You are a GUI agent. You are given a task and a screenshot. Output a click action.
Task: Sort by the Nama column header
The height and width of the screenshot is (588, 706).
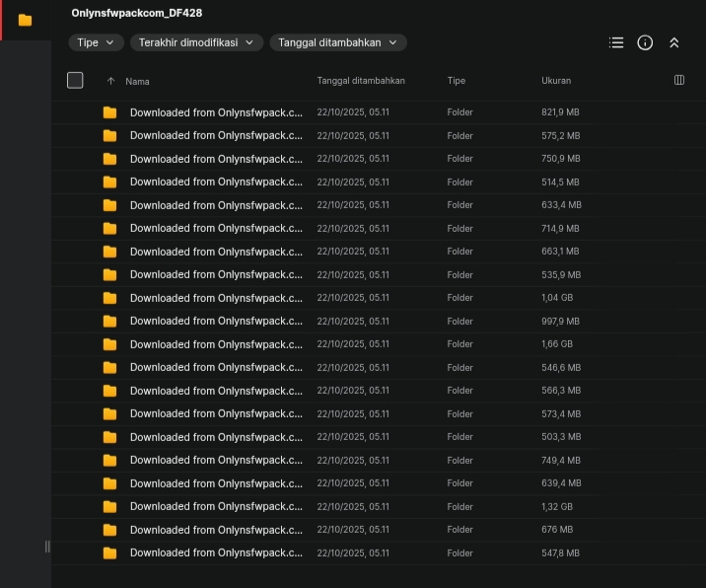coord(138,81)
